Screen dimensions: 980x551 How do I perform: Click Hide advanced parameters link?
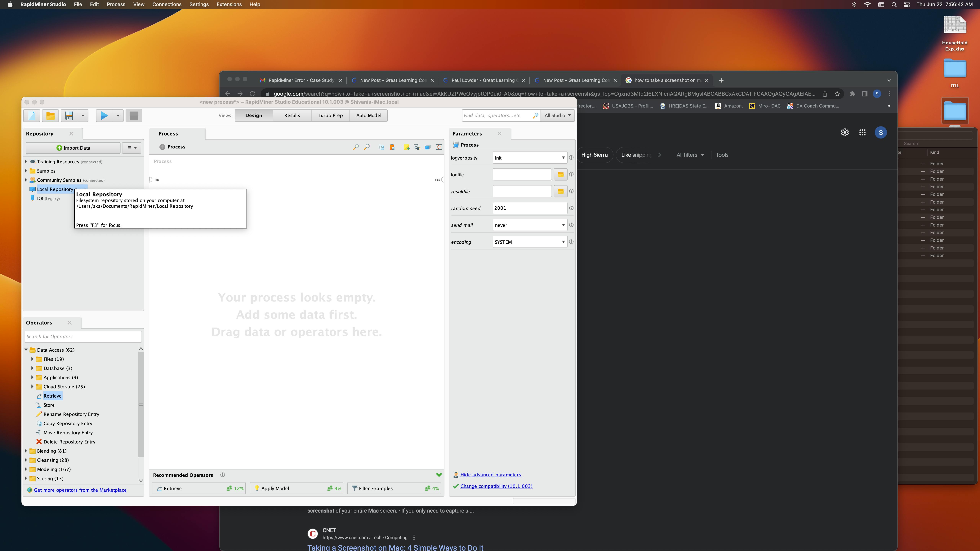[490, 474]
